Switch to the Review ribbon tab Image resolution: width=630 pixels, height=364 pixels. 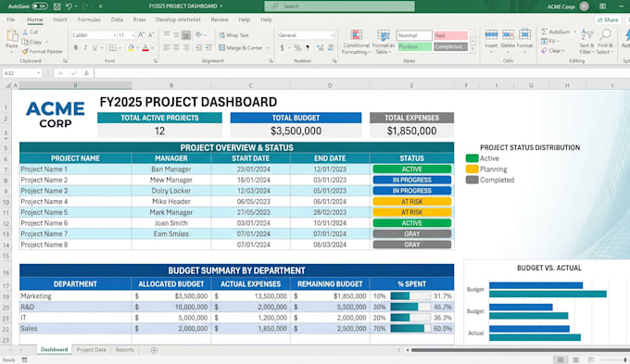[220, 19]
